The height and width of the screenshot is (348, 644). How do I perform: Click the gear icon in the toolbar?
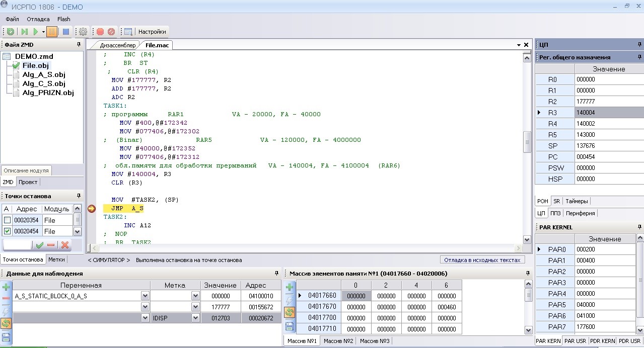pos(83,32)
